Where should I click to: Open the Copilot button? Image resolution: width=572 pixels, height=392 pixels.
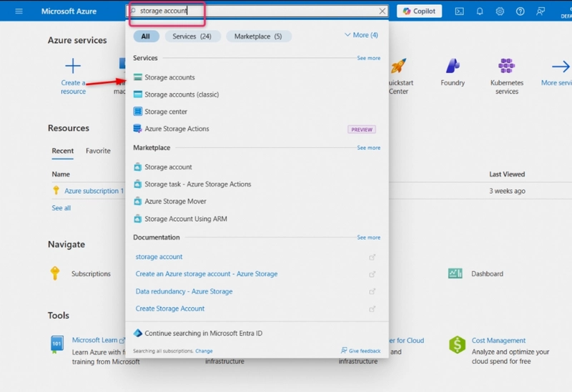[419, 11]
